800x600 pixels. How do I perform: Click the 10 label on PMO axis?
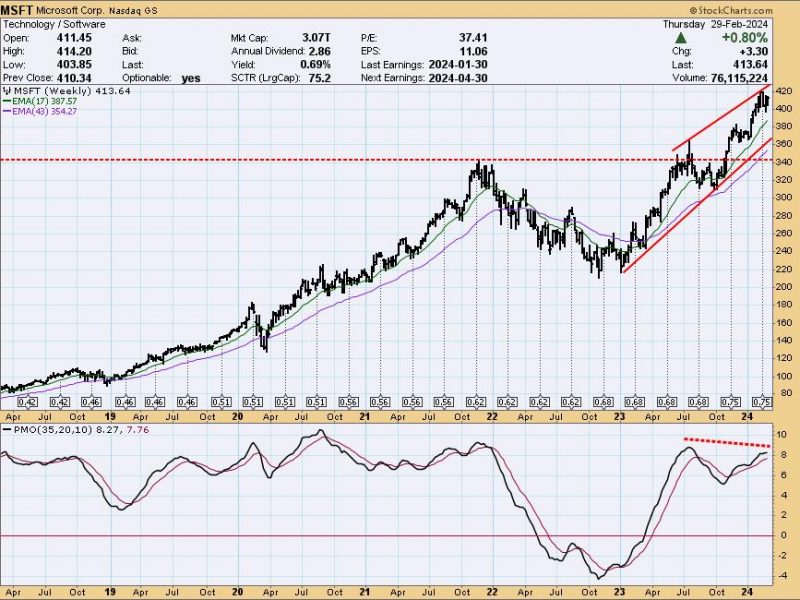(782, 434)
